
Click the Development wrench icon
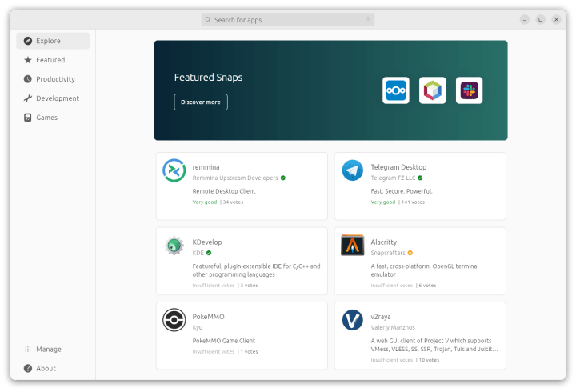(28, 98)
